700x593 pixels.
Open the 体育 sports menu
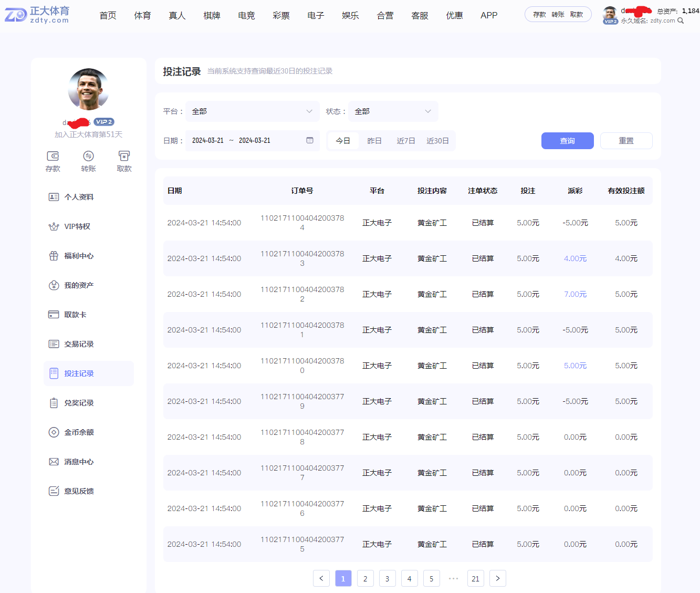point(142,16)
